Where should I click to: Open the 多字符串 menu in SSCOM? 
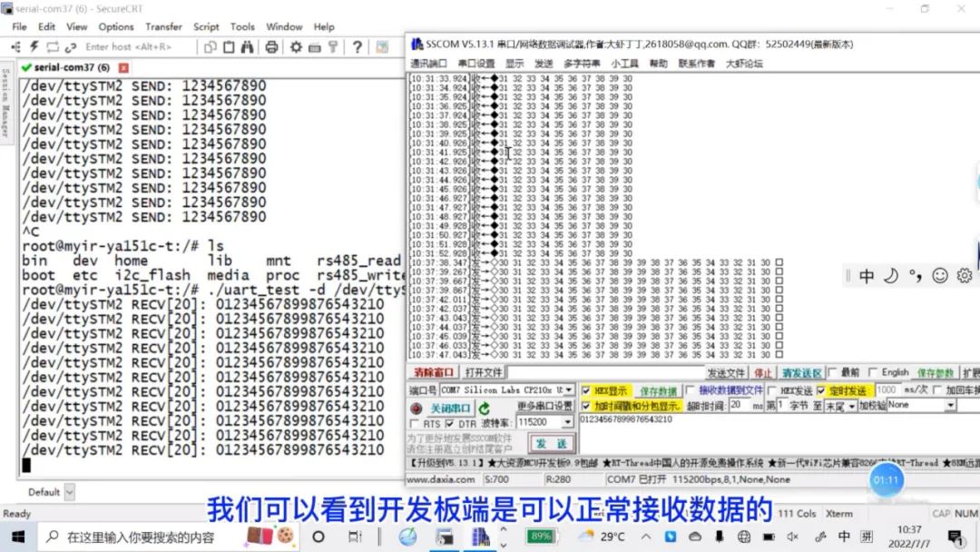(x=582, y=64)
